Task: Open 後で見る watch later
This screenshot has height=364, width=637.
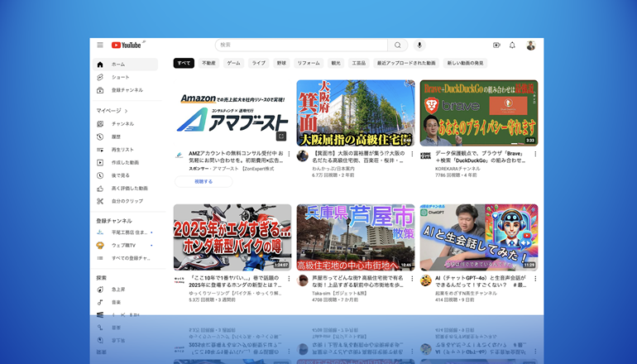Action: (125, 175)
